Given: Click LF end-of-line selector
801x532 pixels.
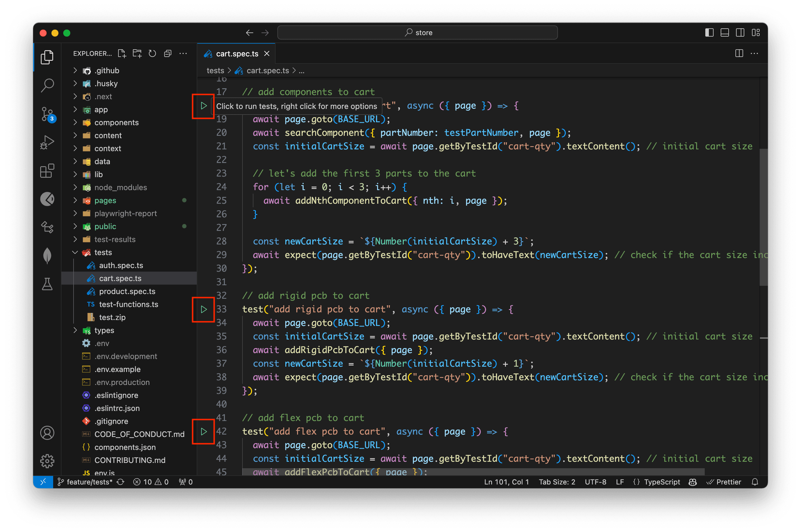Looking at the screenshot, I should [620, 482].
